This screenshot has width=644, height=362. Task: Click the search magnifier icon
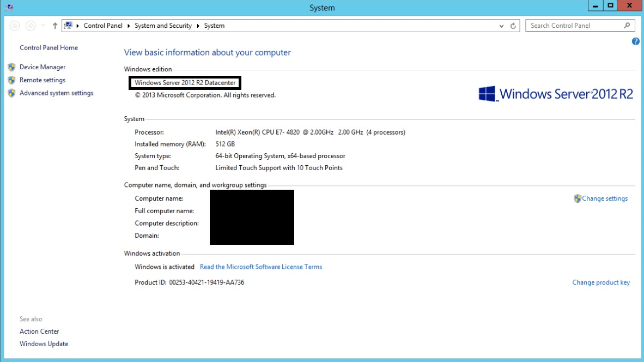pyautogui.click(x=627, y=26)
